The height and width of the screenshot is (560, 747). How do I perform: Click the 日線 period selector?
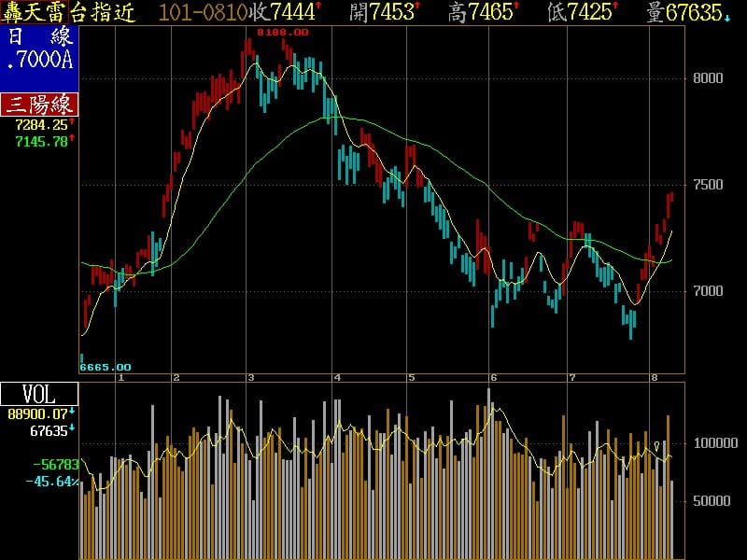pos(39,37)
